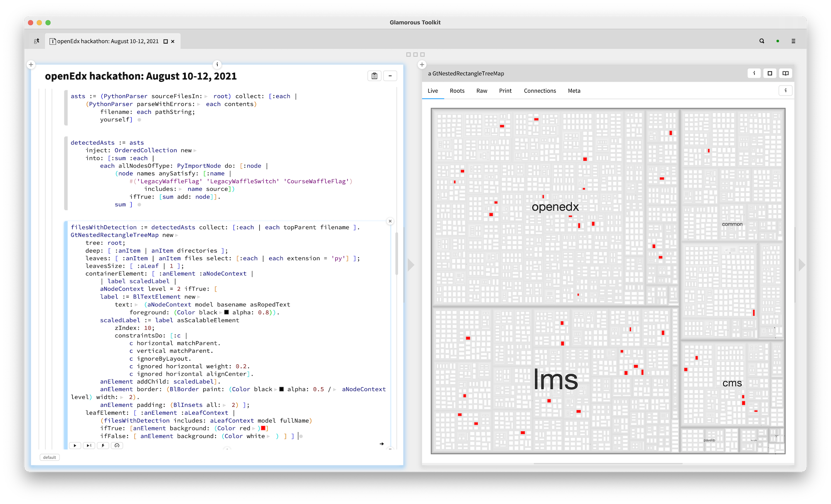This screenshot has height=504, width=831.
Task: Click the lms label in the treemap
Action: (556, 380)
